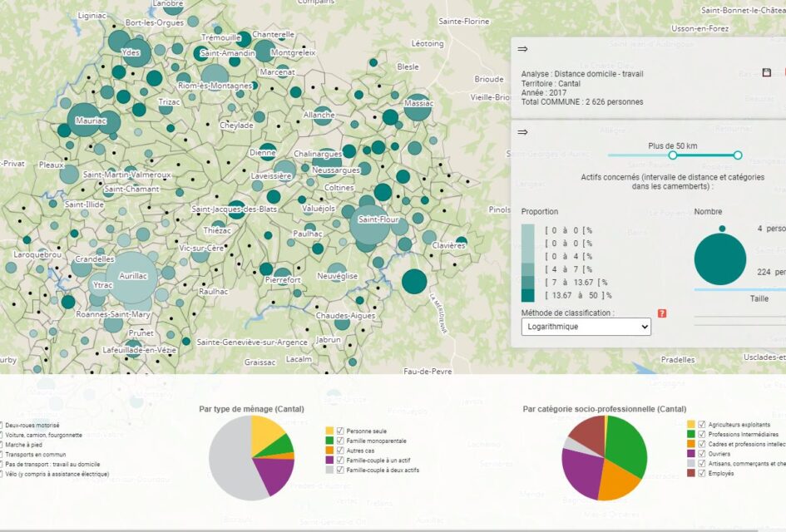Open the Logarithmique classification method dropdown
Viewport: 786px width, 532px height.
click(x=586, y=327)
